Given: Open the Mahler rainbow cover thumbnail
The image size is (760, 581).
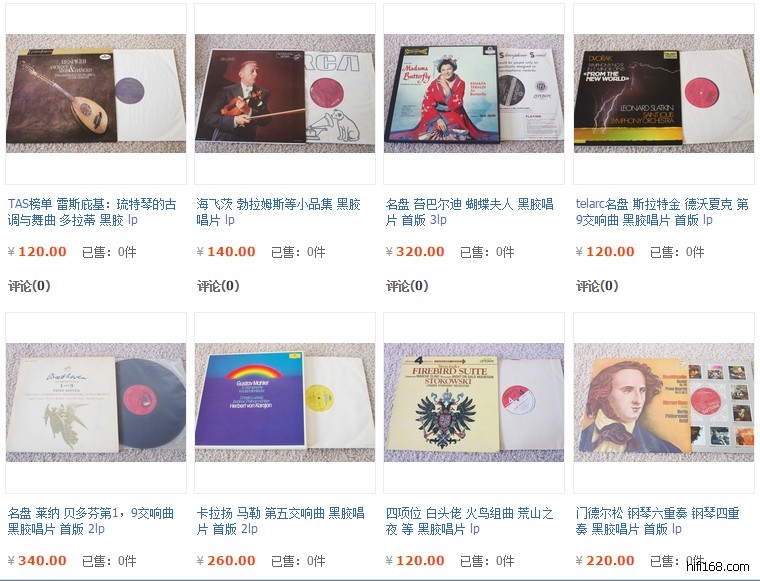Looking at the screenshot, I should point(285,402).
